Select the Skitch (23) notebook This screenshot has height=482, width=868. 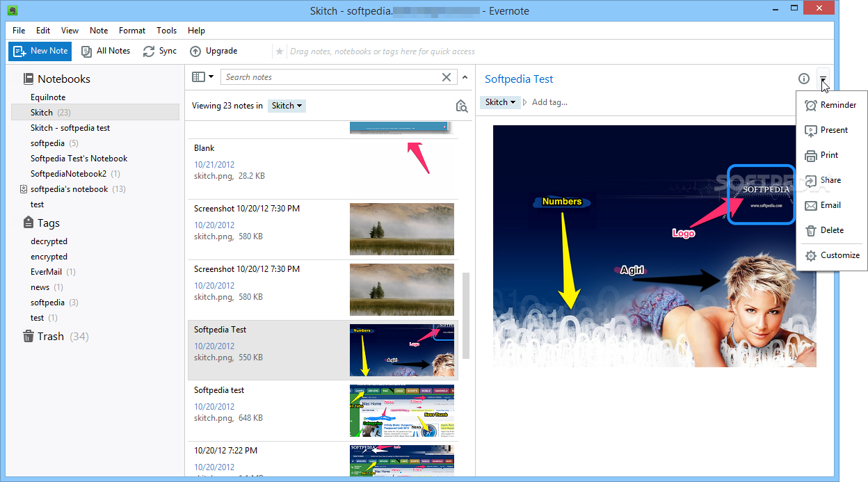95,113
